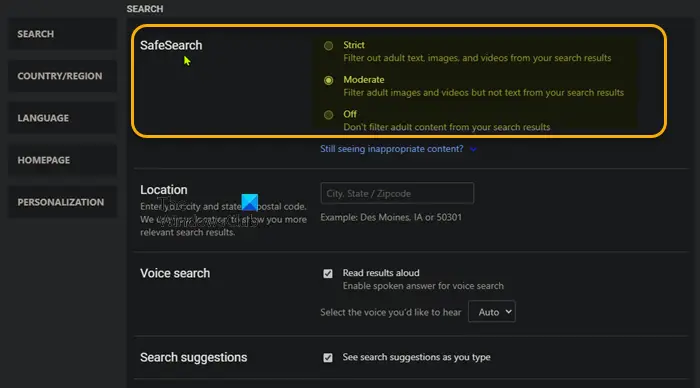Click 'Enable spoken answer for voice search' text

click(x=423, y=286)
